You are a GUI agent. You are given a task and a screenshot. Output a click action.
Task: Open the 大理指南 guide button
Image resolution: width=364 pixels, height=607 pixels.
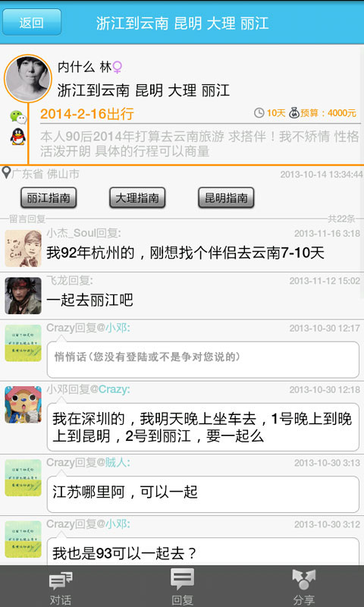137,198
